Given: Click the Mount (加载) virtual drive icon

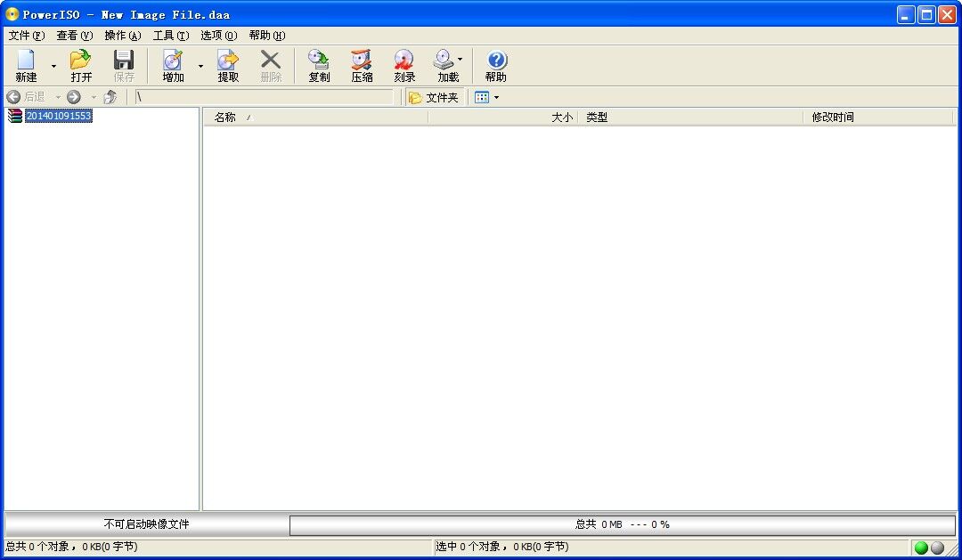Looking at the screenshot, I should click(x=445, y=66).
